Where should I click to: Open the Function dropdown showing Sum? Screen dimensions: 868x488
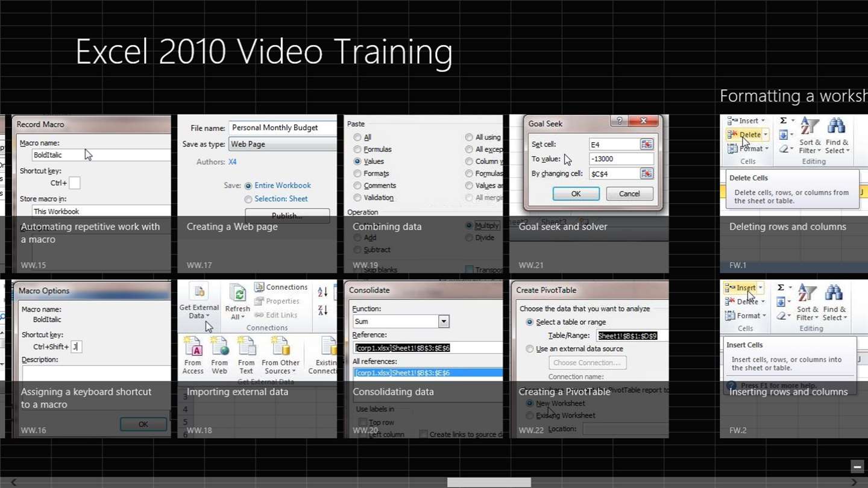pos(444,322)
